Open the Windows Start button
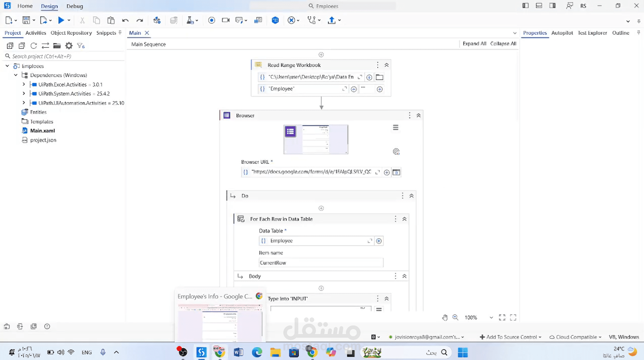Viewport: 644px width, 360px height. click(x=463, y=352)
